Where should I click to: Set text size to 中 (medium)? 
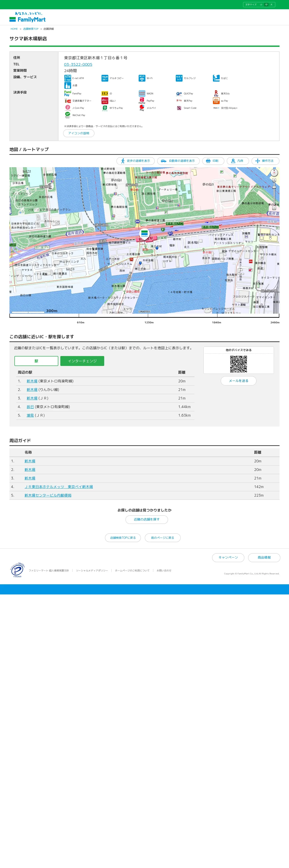266,5
